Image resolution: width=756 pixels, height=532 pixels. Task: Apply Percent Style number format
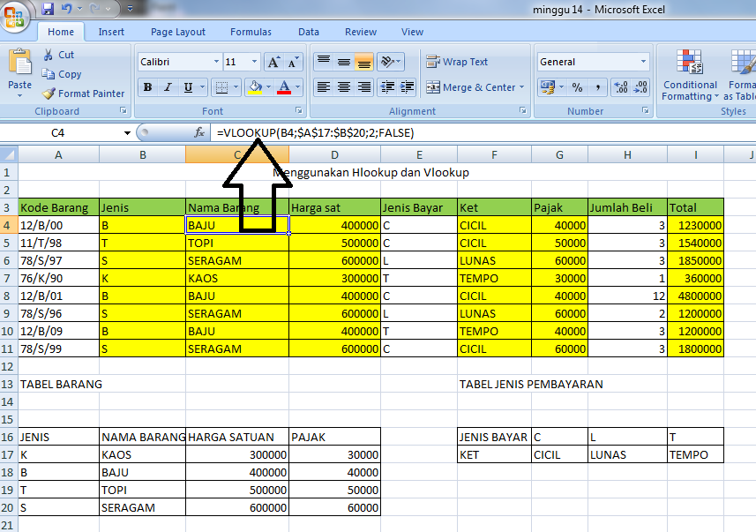(577, 88)
